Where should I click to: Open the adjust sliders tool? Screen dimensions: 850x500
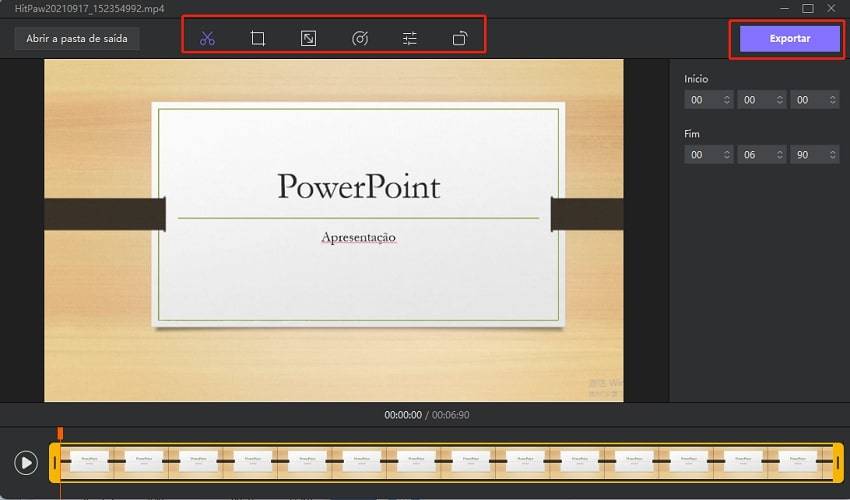410,39
